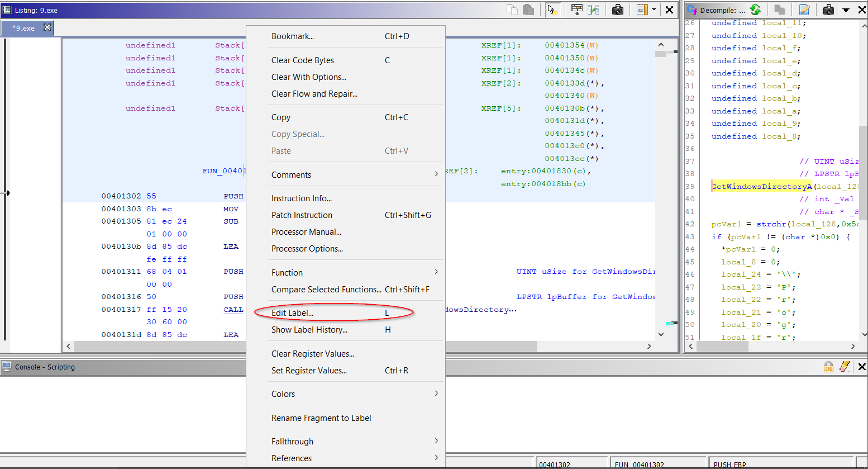The width and height of the screenshot is (868, 469).
Task: Click GetWindowsDirectoryA in the decompiler code
Action: [x=761, y=187]
